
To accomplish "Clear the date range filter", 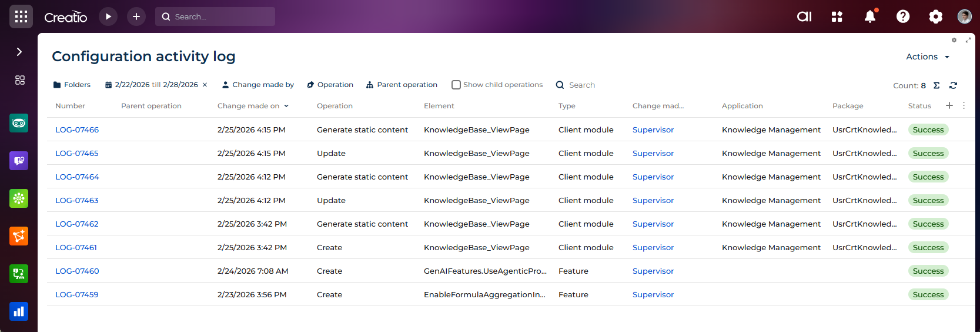I will (x=205, y=85).
